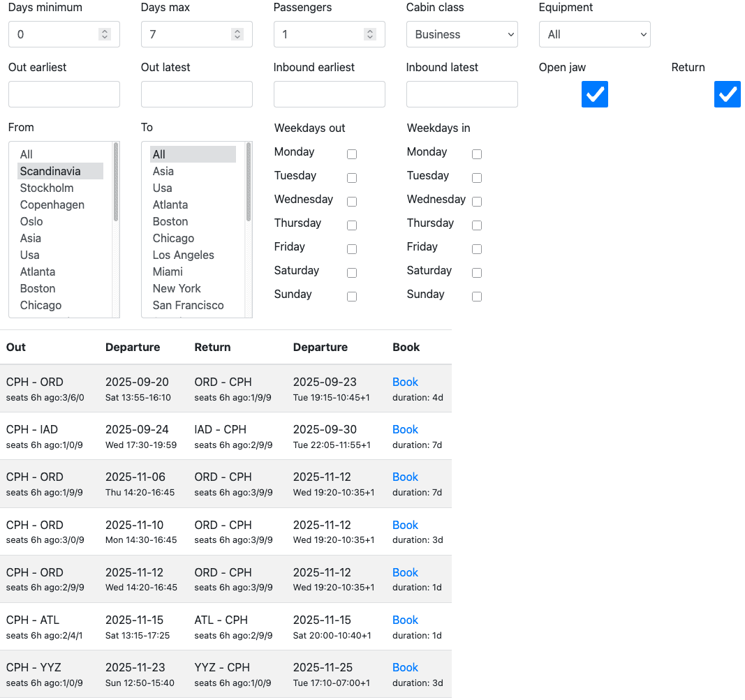This screenshot has height=700, width=745.
Task: Choose Stockholm in the From list
Action: 47,188
